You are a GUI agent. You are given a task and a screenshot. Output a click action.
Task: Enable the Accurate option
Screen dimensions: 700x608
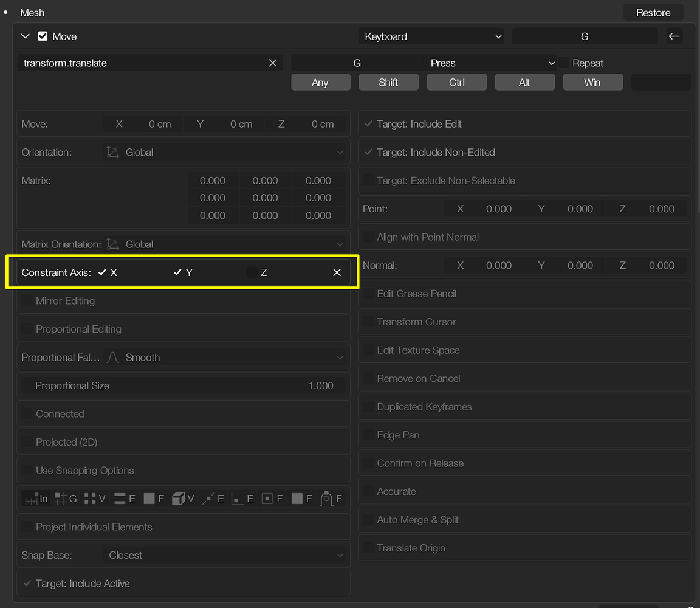368,491
